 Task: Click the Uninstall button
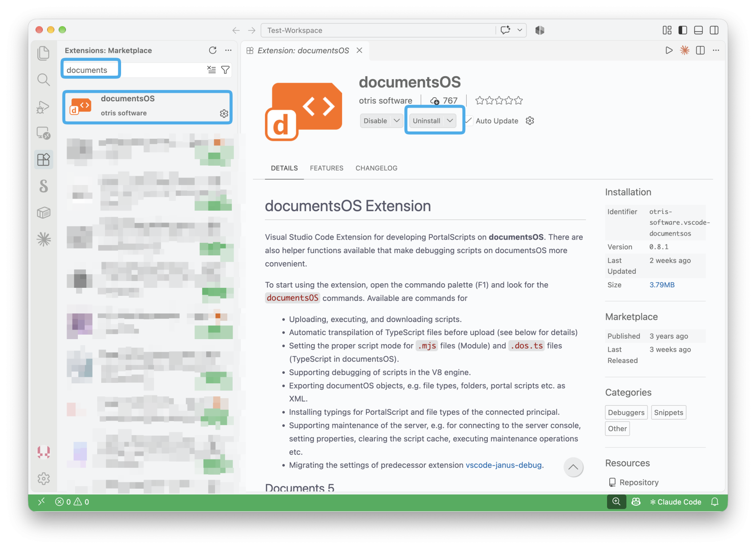coord(427,121)
